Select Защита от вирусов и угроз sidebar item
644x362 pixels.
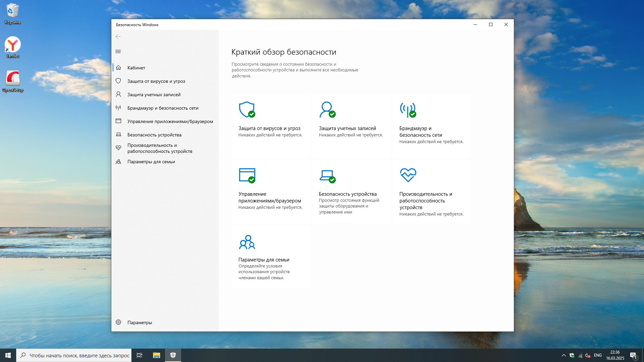(156, 81)
